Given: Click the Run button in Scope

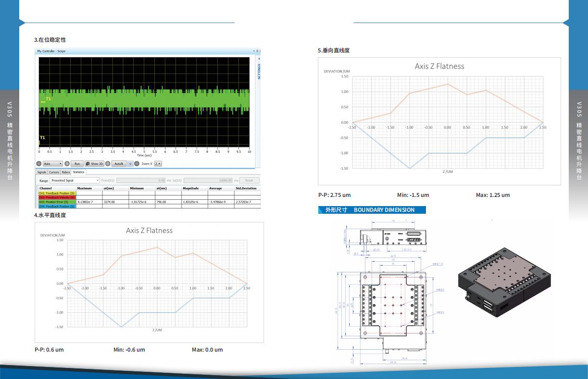Looking at the screenshot, I should click(x=77, y=163).
